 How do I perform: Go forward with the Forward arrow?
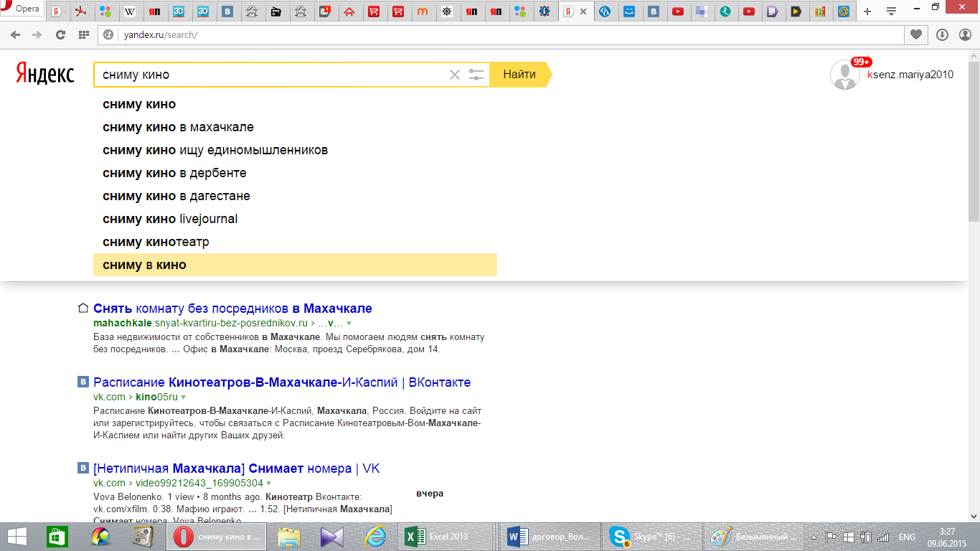coord(37,34)
